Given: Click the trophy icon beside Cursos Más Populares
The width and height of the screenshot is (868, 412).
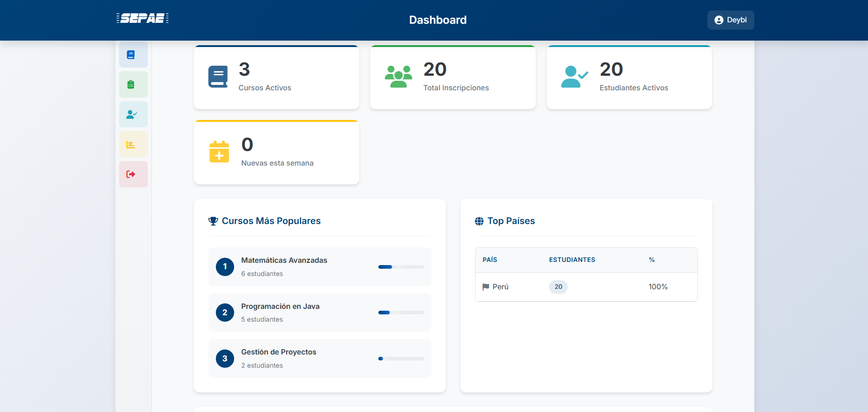Looking at the screenshot, I should click(x=213, y=221).
